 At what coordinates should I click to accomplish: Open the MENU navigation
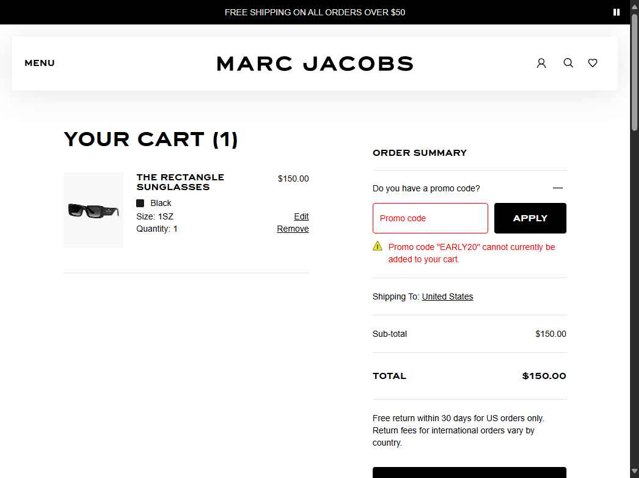coord(40,63)
